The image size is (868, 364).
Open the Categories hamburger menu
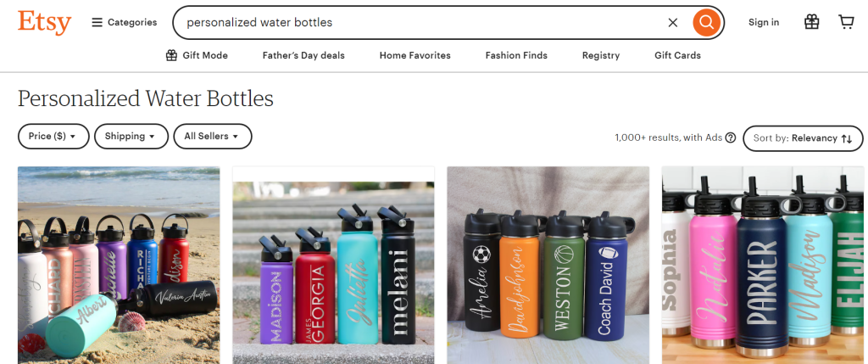click(124, 23)
